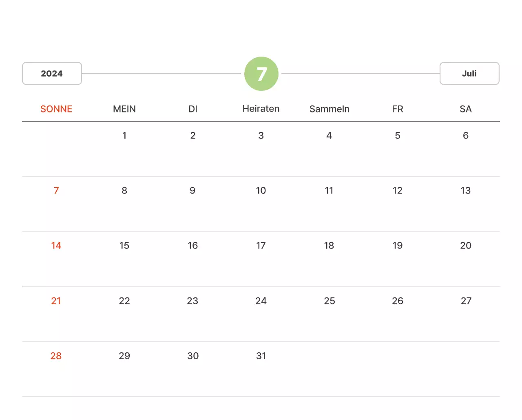Select the red Sunday date 14
Viewport: 522px width, 420px height.
click(56, 246)
